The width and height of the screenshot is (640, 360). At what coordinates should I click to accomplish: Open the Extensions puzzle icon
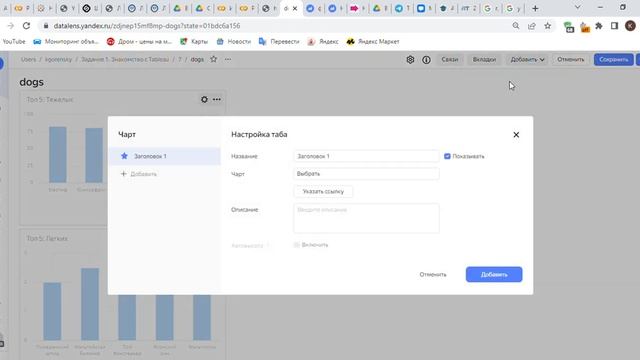(599, 26)
